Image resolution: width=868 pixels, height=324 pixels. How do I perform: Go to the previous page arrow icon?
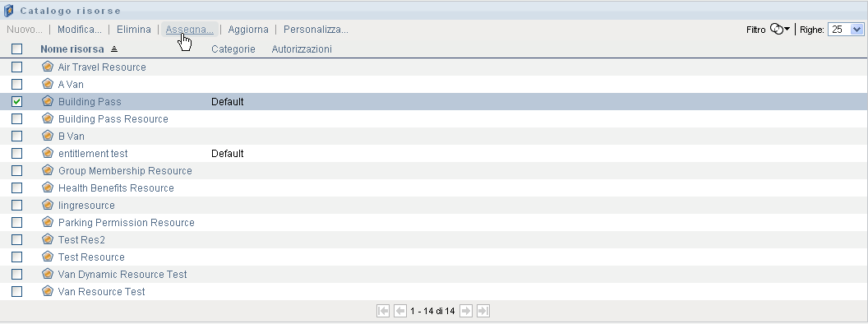(399, 311)
